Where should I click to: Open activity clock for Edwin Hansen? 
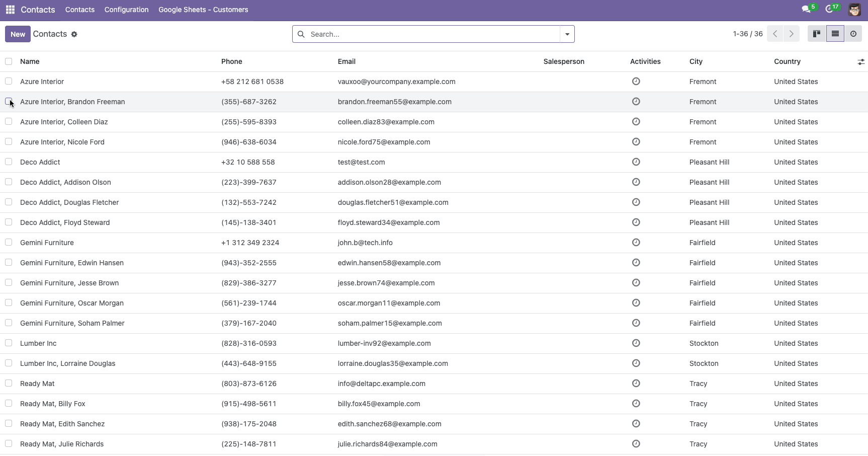pos(636,263)
